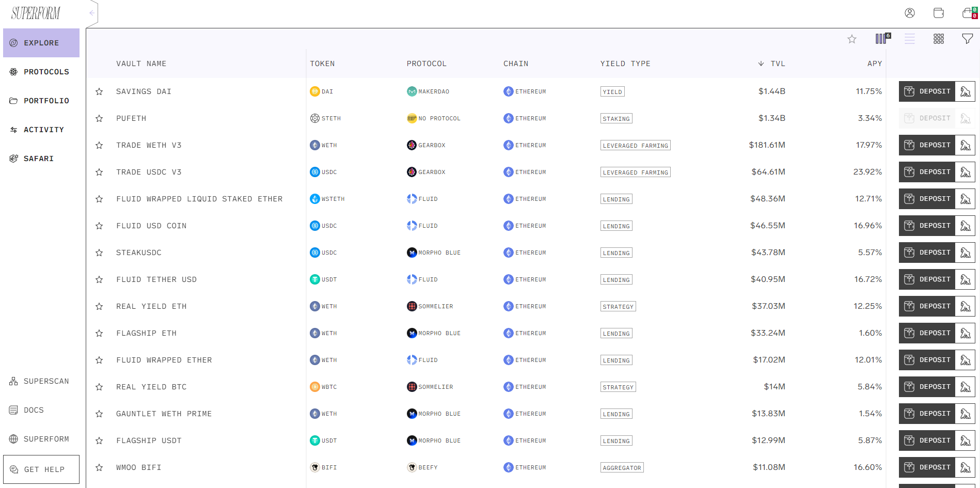Sort by Token column header
This screenshot has width=980, height=488.
(x=322, y=64)
